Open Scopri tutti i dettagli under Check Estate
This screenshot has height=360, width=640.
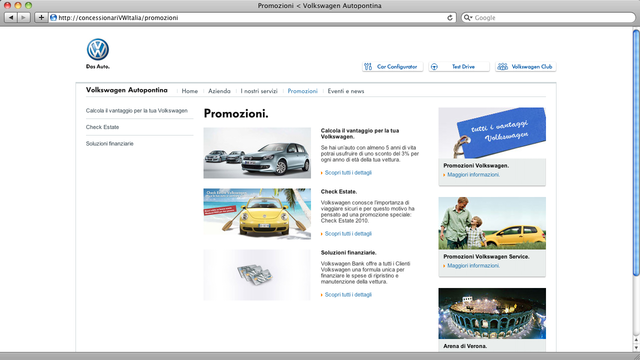(348, 233)
